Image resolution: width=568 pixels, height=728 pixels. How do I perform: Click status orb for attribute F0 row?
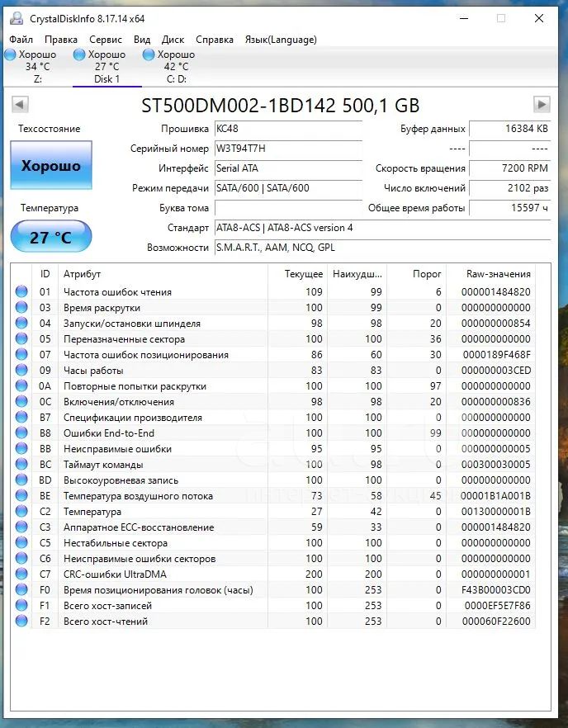(21, 589)
